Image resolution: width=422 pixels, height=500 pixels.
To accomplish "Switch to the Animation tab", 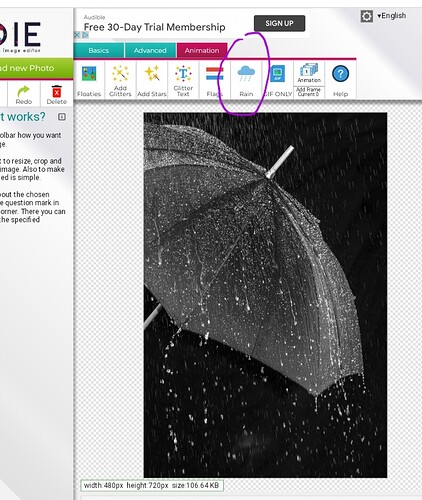I will tap(202, 50).
